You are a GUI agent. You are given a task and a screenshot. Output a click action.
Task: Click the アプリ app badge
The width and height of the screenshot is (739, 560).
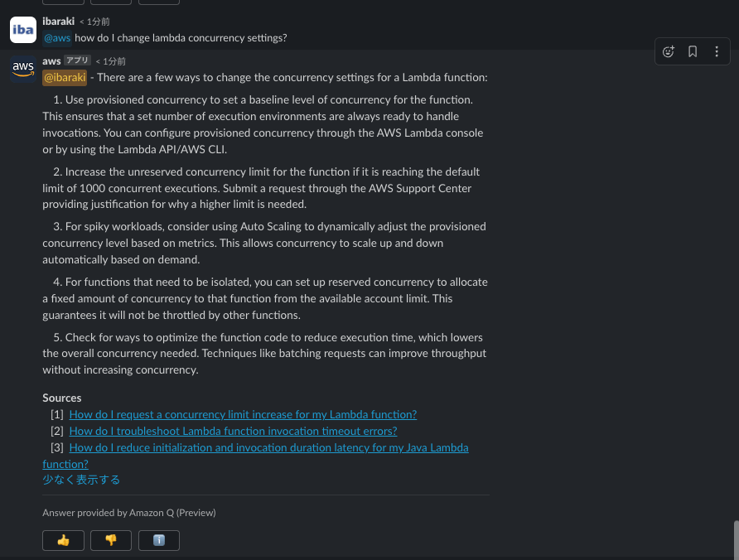click(x=77, y=60)
